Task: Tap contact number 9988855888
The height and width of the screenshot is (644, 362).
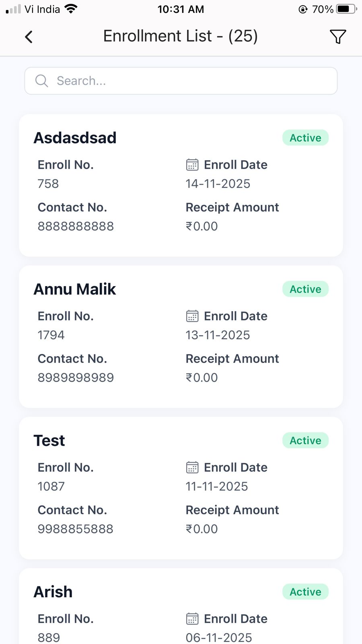Action: 76,529
